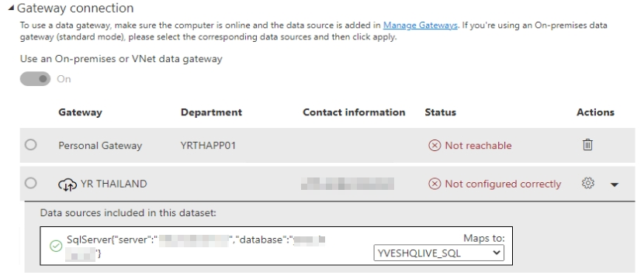Click the Not reachable status text
The height and width of the screenshot is (279, 644).
pos(478,146)
